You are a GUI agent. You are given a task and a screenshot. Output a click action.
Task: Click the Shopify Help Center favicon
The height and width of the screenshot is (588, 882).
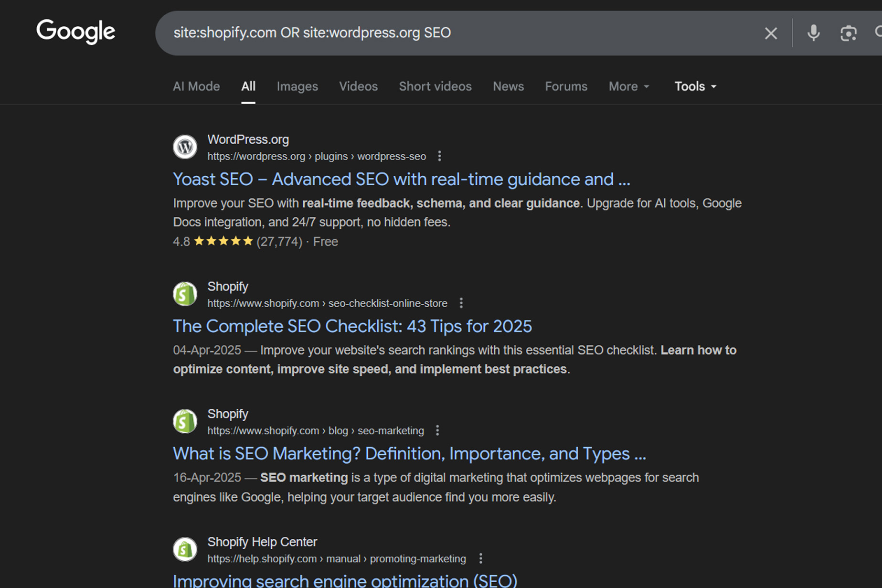click(185, 549)
